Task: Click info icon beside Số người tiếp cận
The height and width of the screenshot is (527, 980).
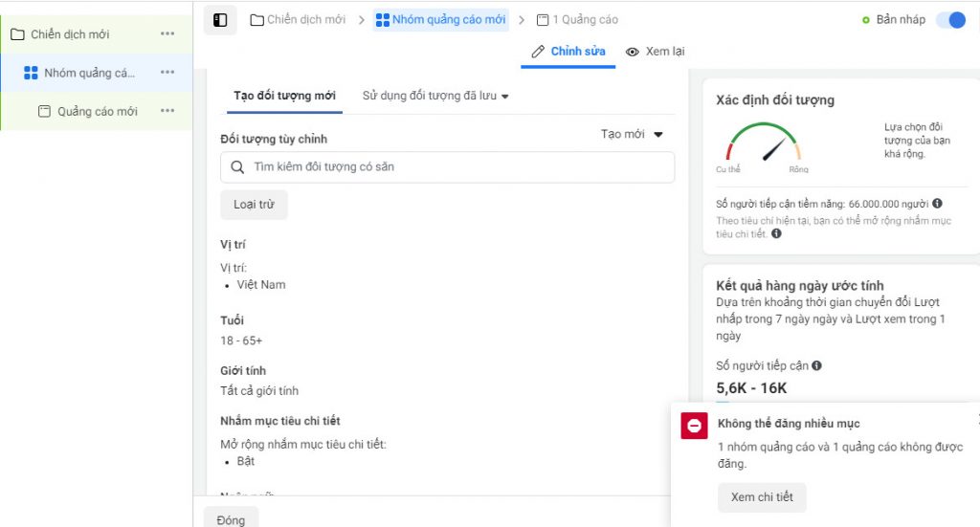Action: 816,366
